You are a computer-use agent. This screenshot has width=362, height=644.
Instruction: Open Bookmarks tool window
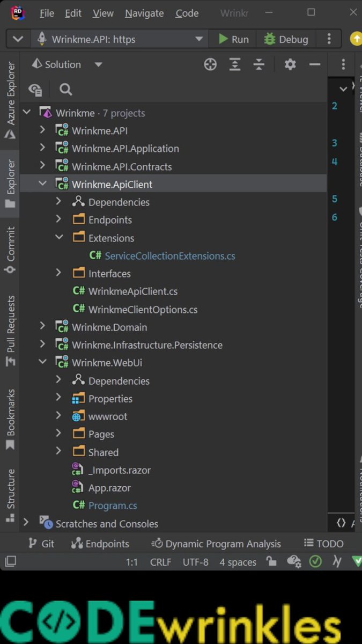tap(10, 420)
